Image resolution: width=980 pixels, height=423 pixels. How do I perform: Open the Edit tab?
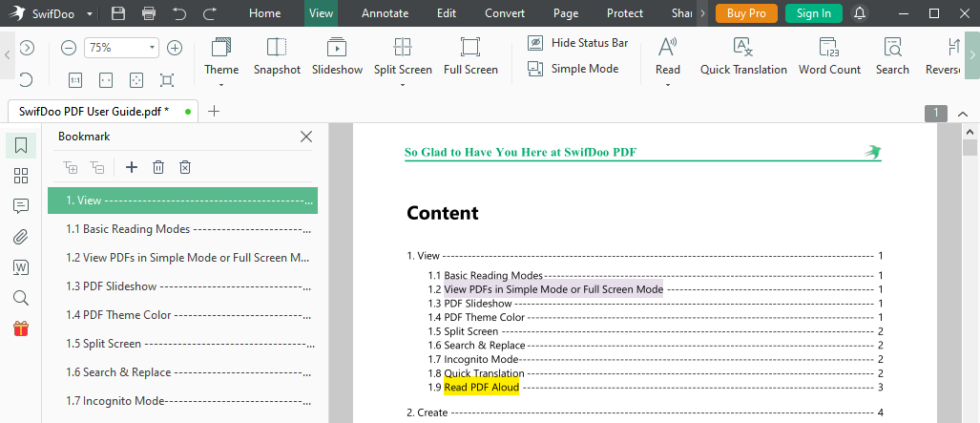447,13
